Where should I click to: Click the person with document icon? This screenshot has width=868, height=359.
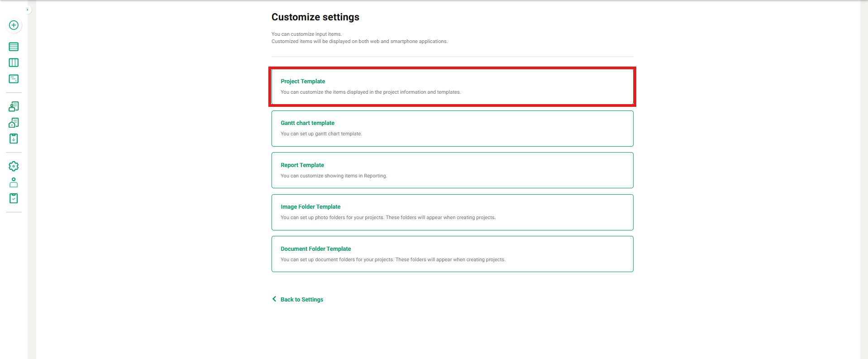tap(14, 106)
